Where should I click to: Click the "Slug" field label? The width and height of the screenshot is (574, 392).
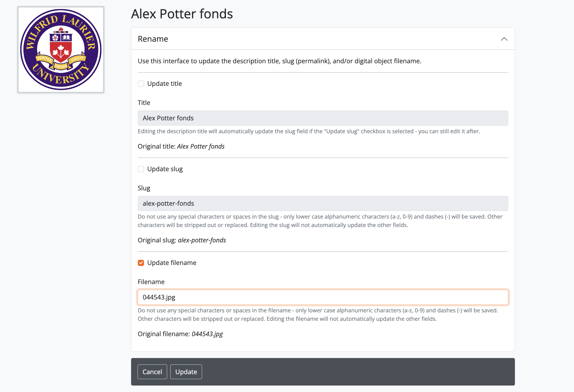(144, 188)
